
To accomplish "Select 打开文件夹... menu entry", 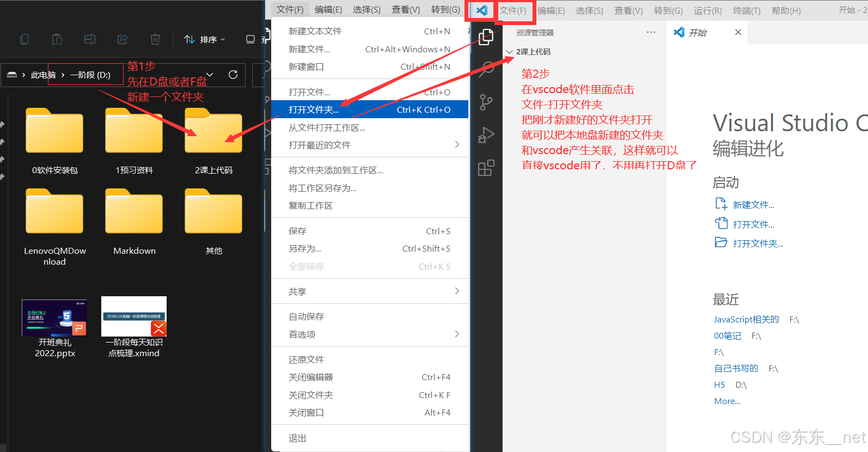I will click(x=370, y=109).
